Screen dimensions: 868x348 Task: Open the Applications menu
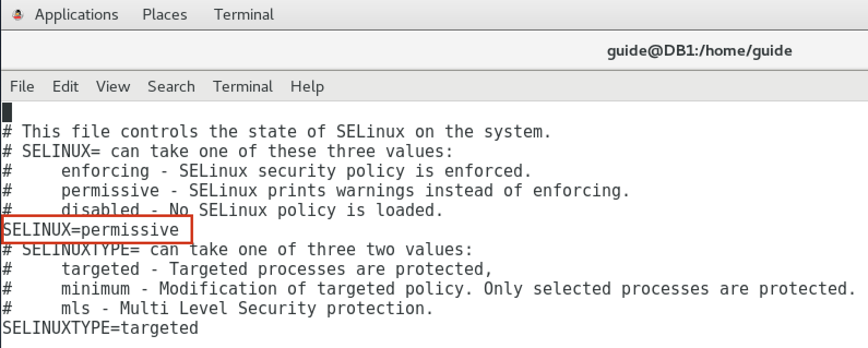(76, 15)
